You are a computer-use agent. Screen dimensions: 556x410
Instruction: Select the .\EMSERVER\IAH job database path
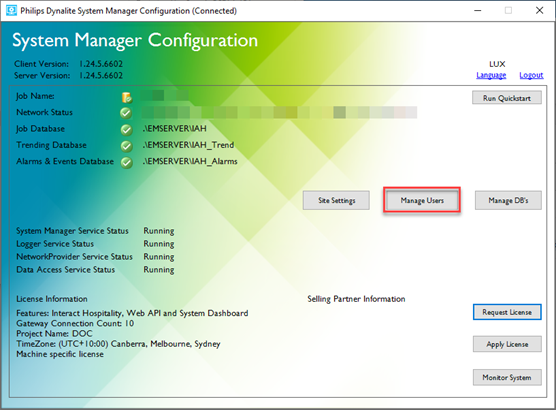pos(174,128)
